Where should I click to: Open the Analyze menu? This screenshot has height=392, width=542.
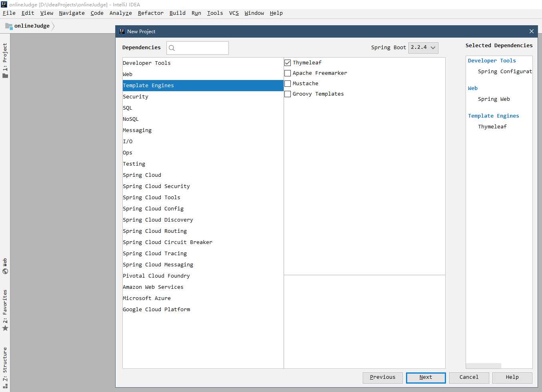point(121,13)
